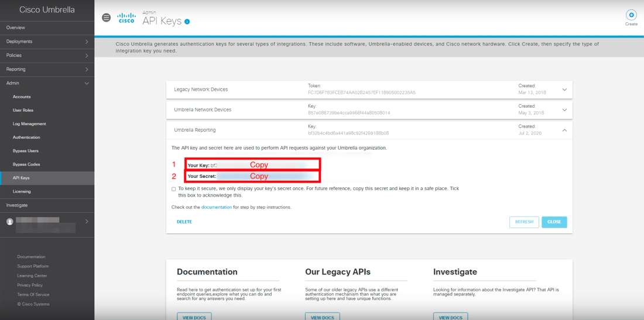
Task: Click the 'Jul 2, 2020' created date
Action: [x=530, y=133]
